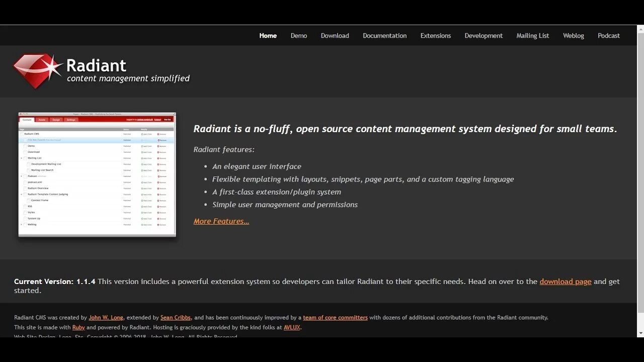Visit the Weblog link in navigation

pos(574,36)
